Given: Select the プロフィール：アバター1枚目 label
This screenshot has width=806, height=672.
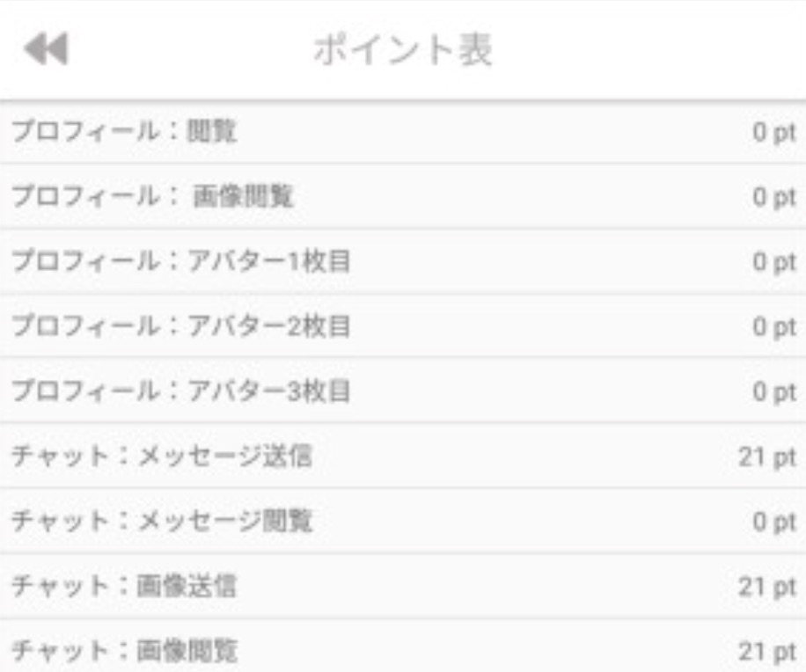Looking at the screenshot, I should click(x=180, y=262).
